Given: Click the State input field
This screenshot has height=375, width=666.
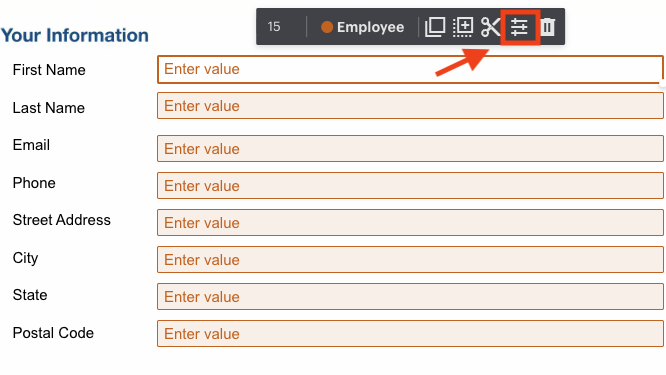Looking at the screenshot, I should [x=410, y=296].
